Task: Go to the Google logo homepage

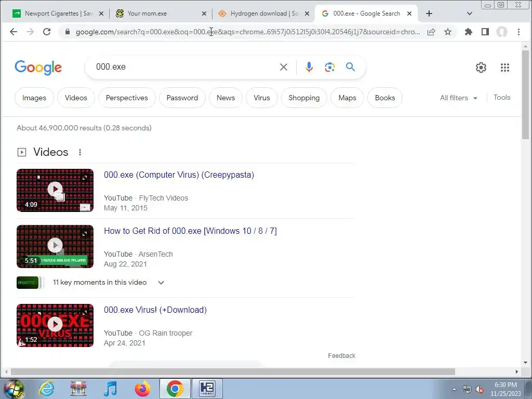Action: [x=38, y=68]
